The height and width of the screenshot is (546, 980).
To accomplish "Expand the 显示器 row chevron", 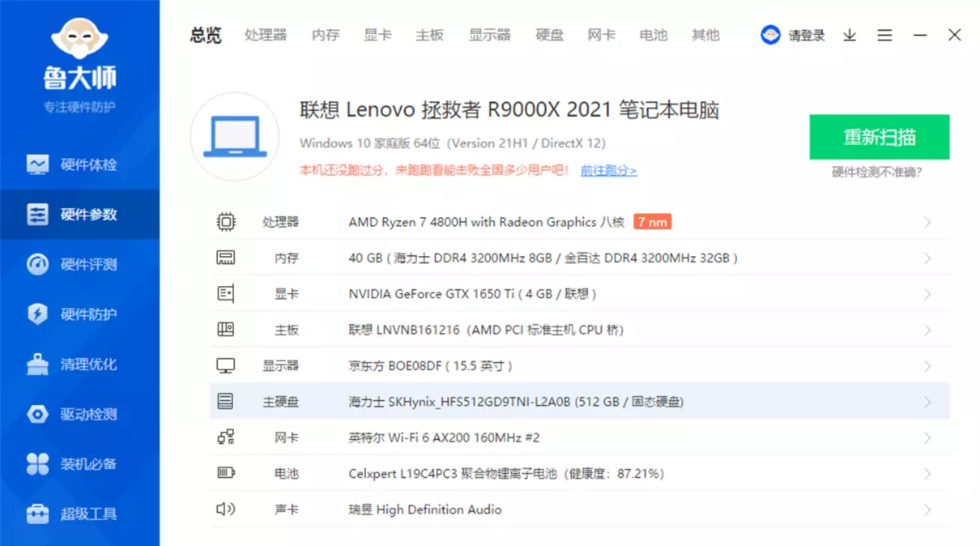I will [927, 366].
